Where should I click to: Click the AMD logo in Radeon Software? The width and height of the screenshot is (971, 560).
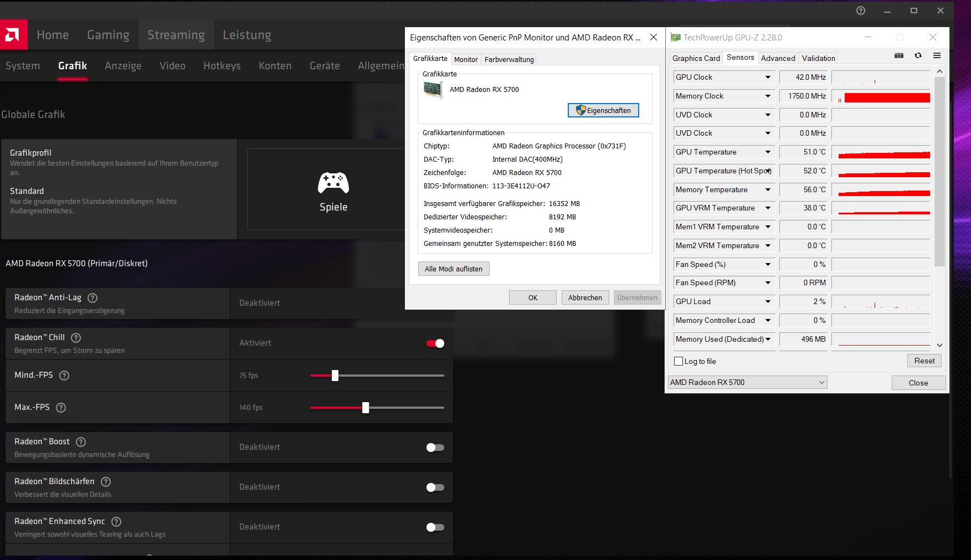pos(14,35)
